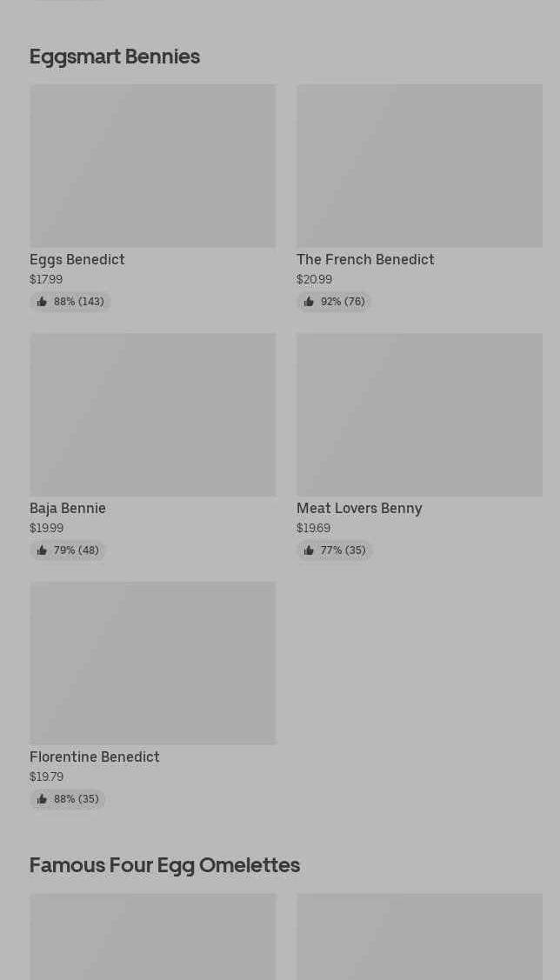
Task: Click thumbs-up icon under Meat Lovers Benny
Action: pyautogui.click(x=309, y=550)
